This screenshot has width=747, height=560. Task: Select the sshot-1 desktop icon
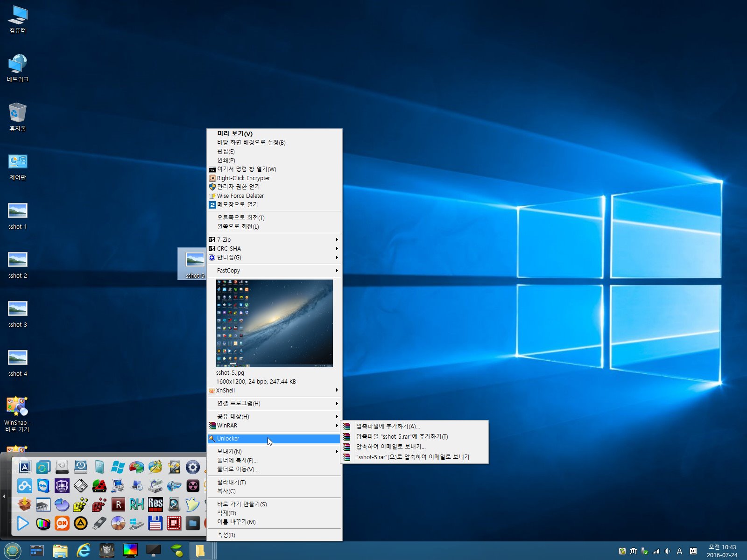coord(18,216)
